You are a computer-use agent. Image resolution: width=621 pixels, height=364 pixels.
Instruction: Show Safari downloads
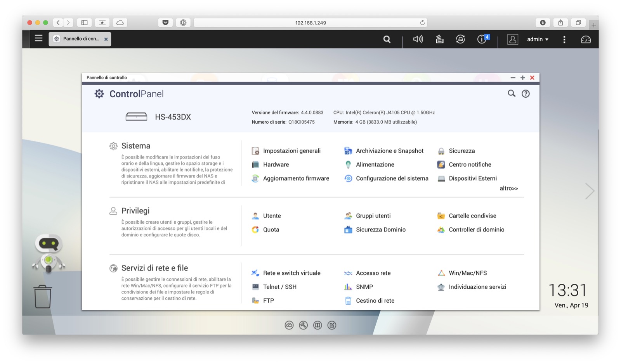(x=543, y=22)
